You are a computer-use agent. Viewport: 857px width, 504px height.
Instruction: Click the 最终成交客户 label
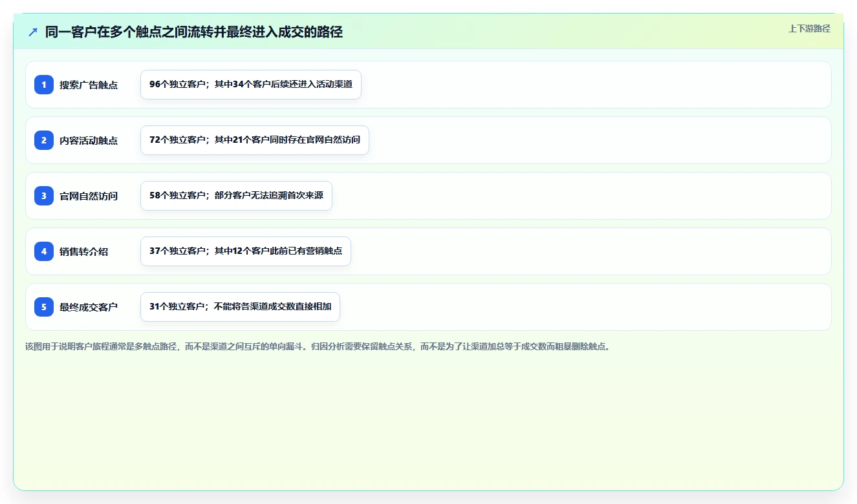(x=89, y=307)
